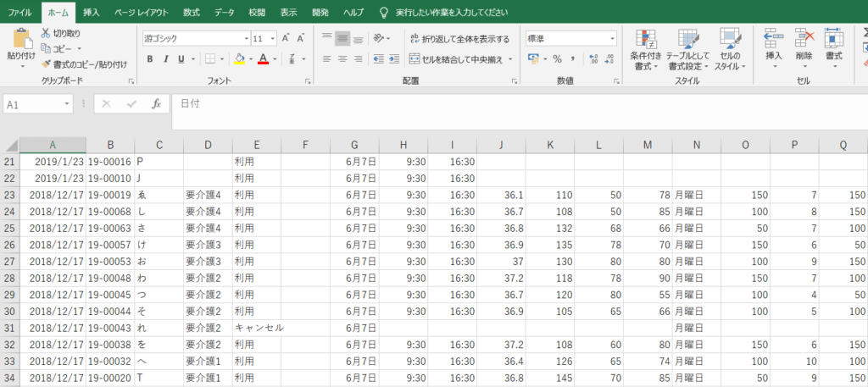Toggle Bold formatting
Screen dimensions: 868x387
click(x=149, y=58)
